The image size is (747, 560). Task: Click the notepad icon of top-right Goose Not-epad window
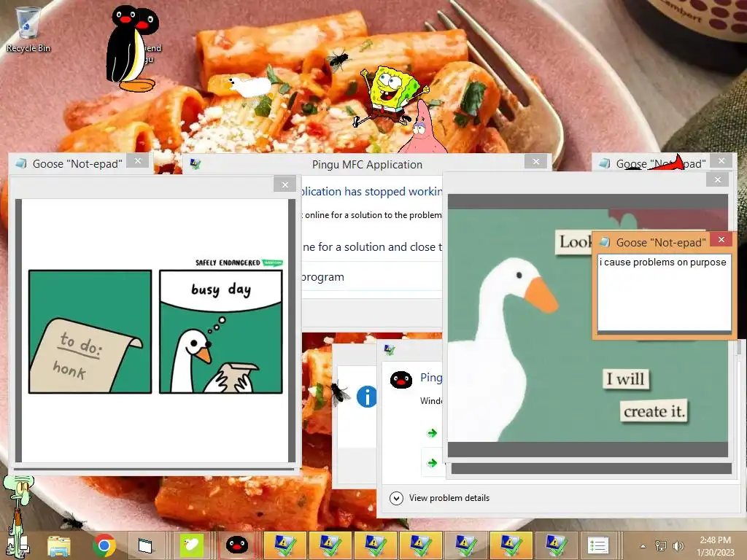(604, 163)
